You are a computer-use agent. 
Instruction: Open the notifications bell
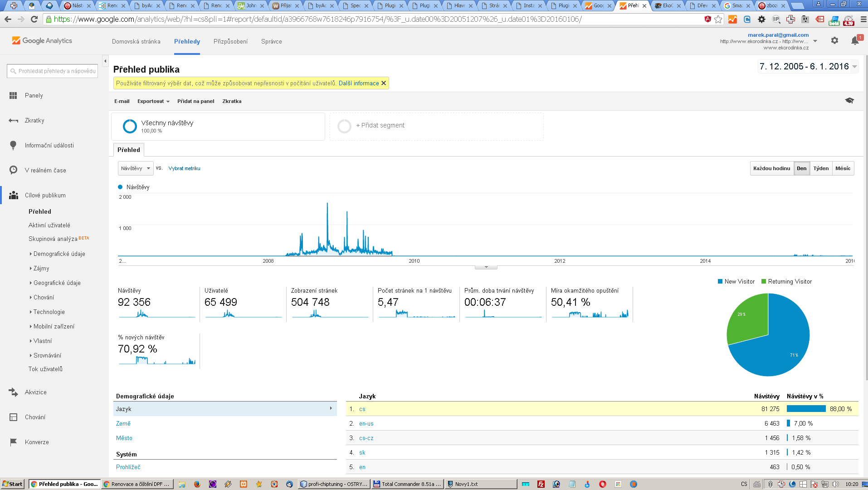tap(855, 40)
